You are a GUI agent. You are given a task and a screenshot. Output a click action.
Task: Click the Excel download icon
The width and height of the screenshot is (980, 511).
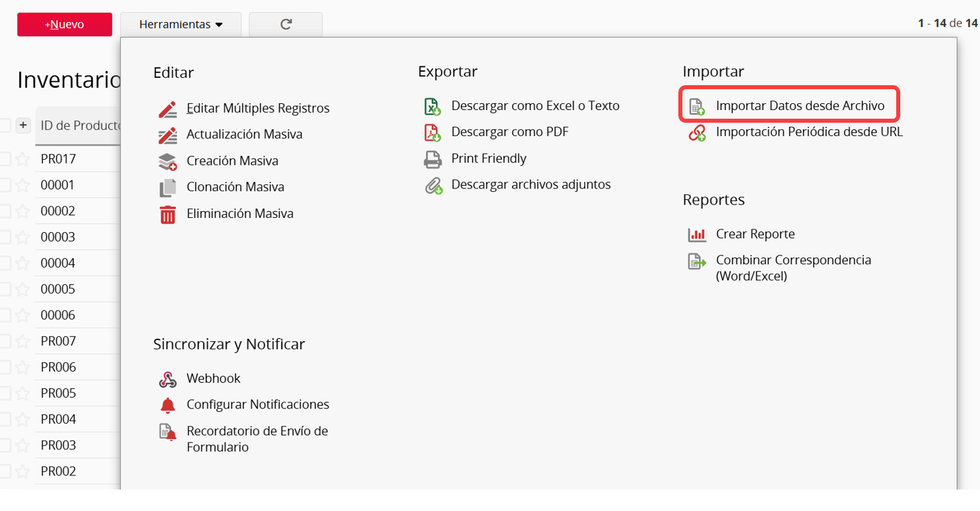tap(432, 107)
